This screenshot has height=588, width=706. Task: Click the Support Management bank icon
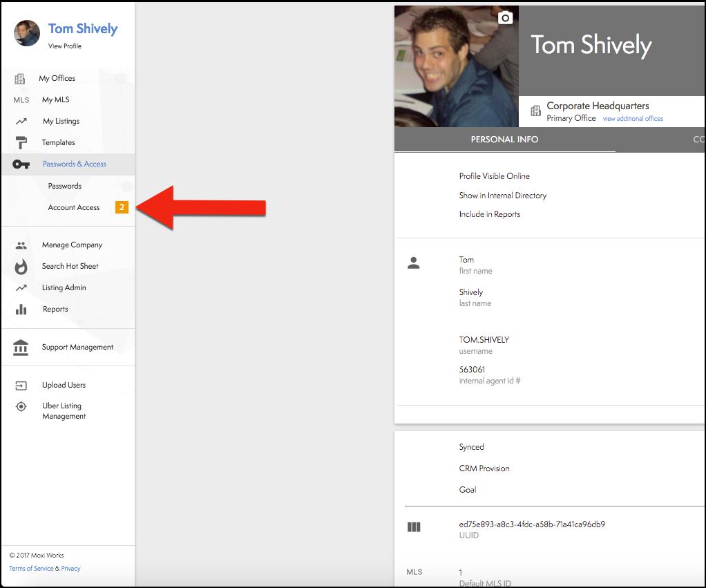pyautogui.click(x=21, y=348)
